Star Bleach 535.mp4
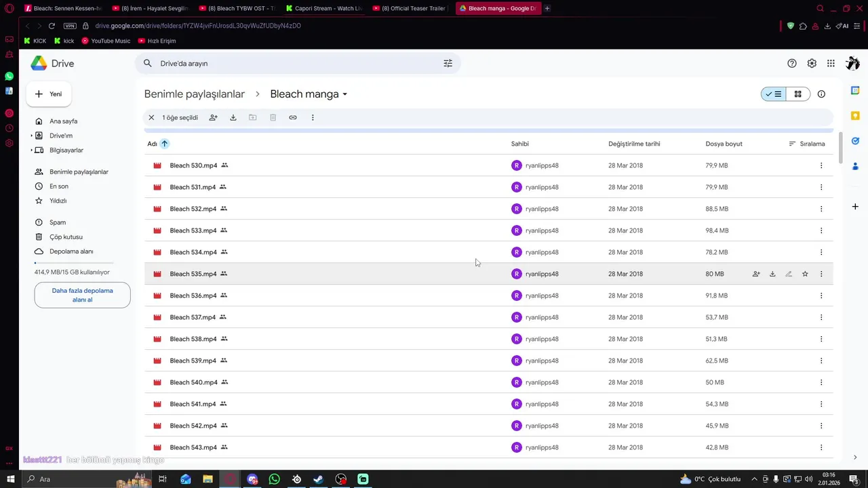 coord(805,274)
